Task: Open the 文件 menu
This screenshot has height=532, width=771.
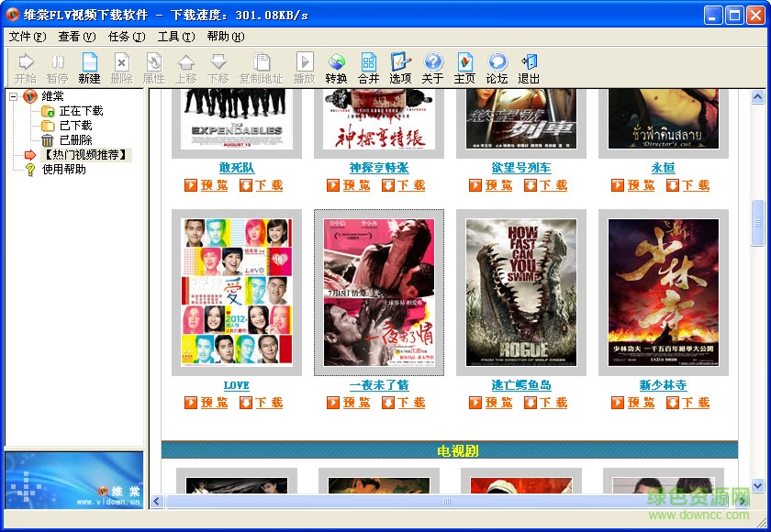Action: (x=23, y=37)
